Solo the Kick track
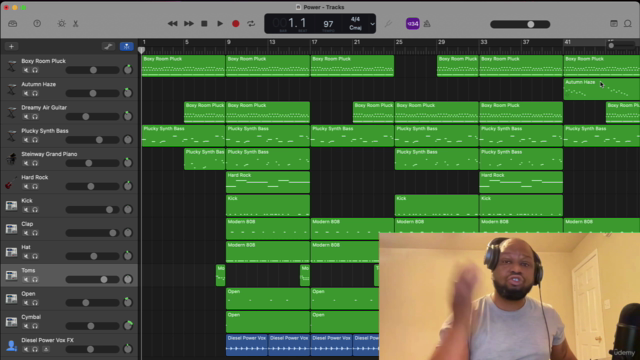The width and height of the screenshot is (640, 360). (x=35, y=210)
